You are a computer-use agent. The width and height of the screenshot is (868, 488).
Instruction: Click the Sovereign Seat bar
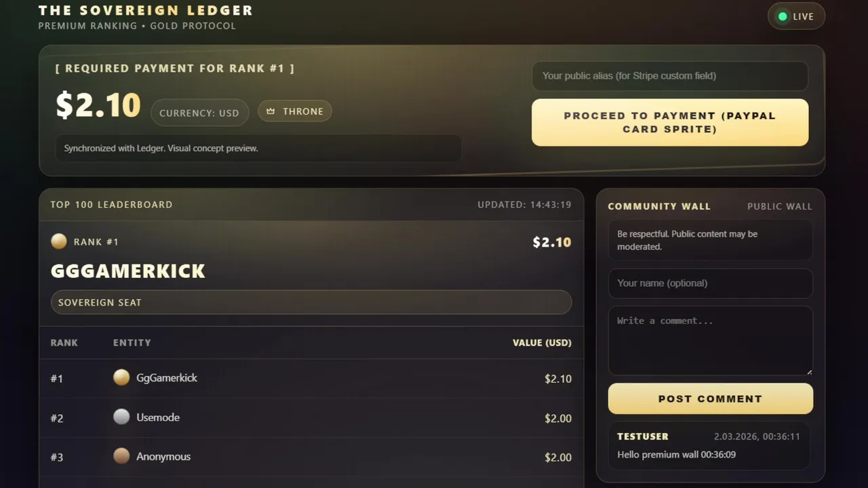coord(311,302)
